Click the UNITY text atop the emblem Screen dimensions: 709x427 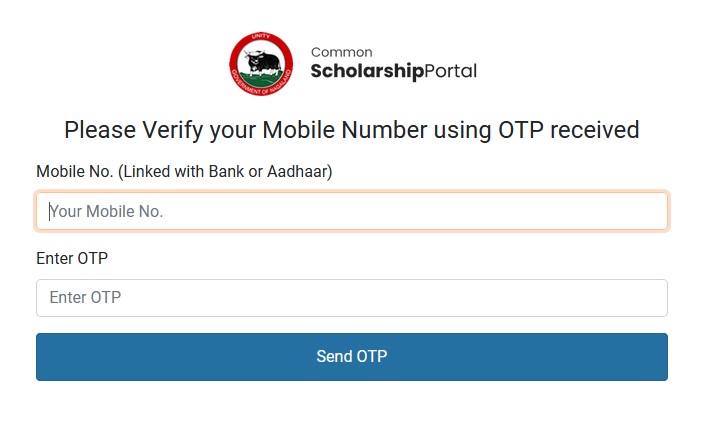coord(261,37)
